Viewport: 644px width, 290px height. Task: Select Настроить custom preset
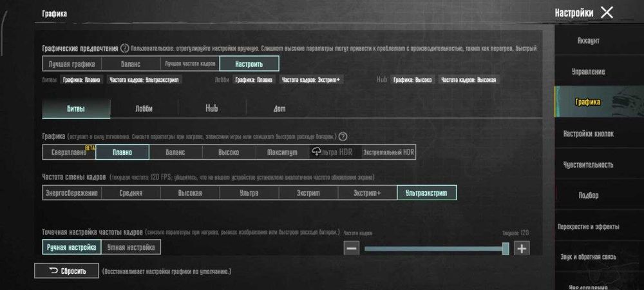pos(249,64)
